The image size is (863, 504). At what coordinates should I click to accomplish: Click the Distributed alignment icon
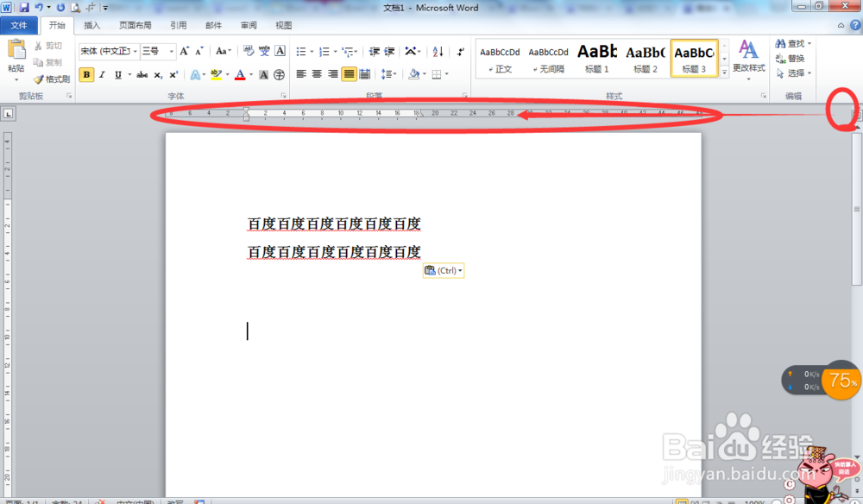tap(364, 74)
